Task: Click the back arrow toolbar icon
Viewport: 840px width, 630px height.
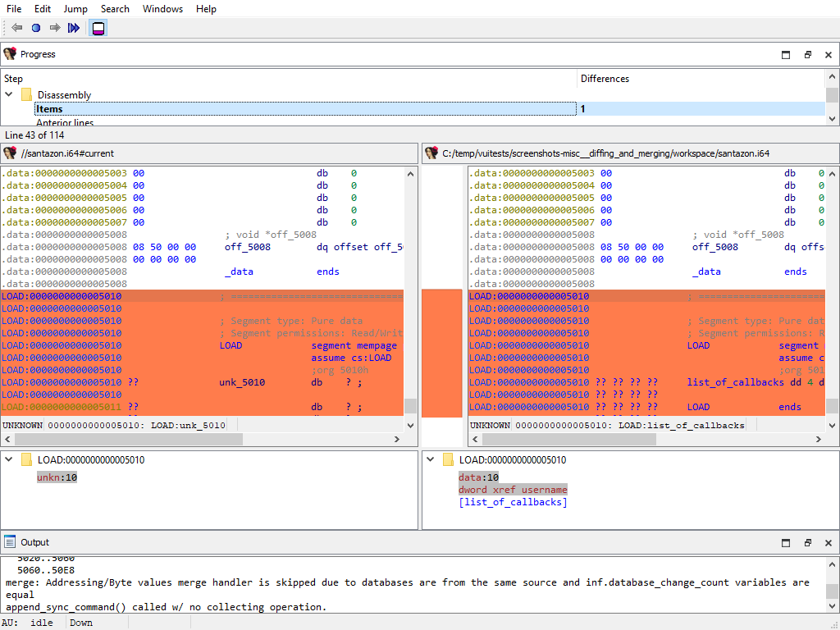Action: (17, 28)
